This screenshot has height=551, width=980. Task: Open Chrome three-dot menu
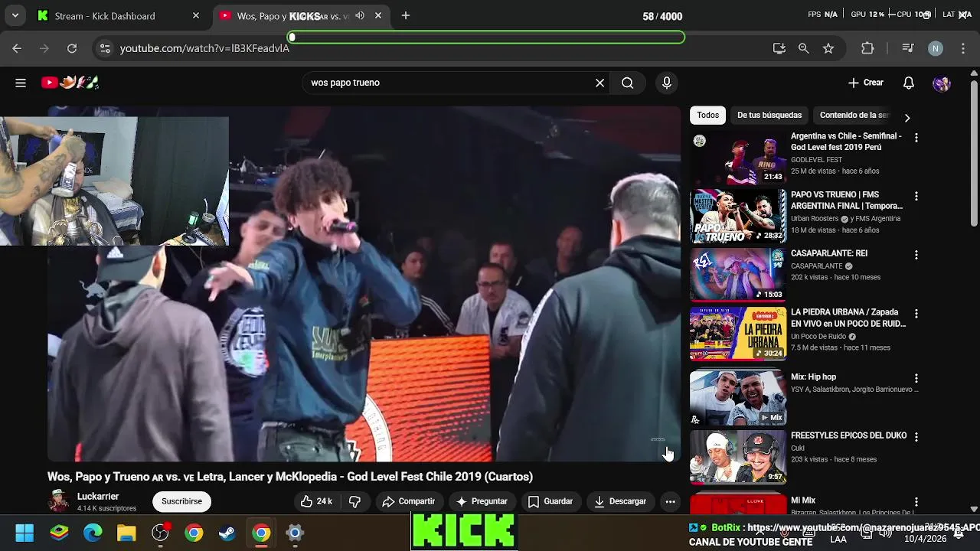963,48
